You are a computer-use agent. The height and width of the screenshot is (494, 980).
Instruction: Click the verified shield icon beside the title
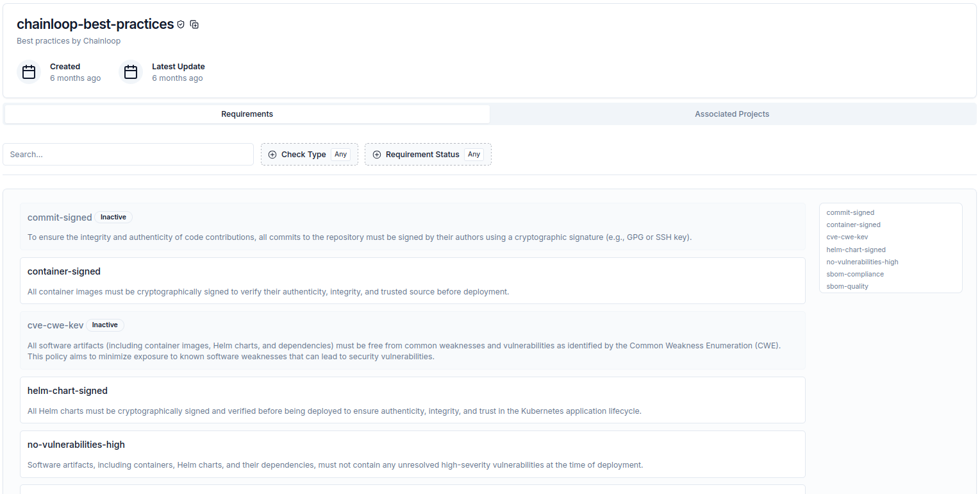click(x=181, y=24)
